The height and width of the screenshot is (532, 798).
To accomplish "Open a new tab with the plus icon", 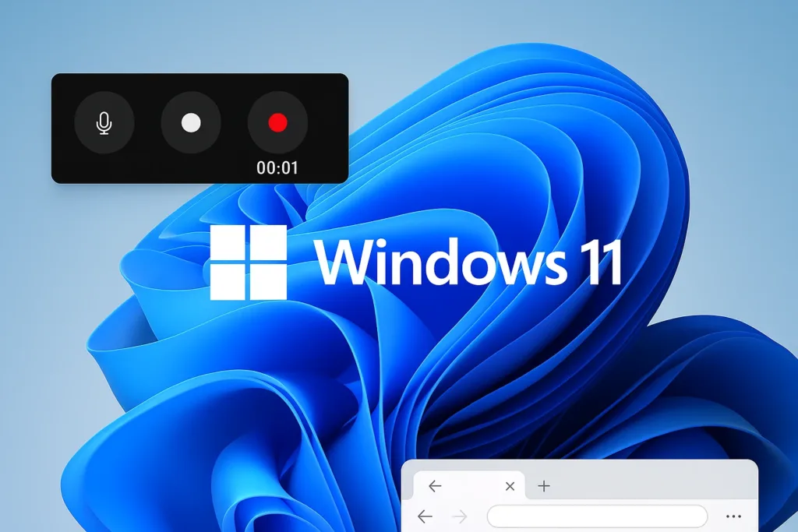I will pyautogui.click(x=544, y=485).
